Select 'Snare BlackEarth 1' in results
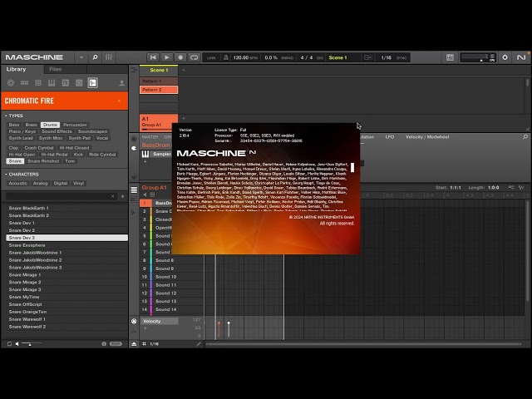This screenshot has width=532, height=399. click(66, 208)
